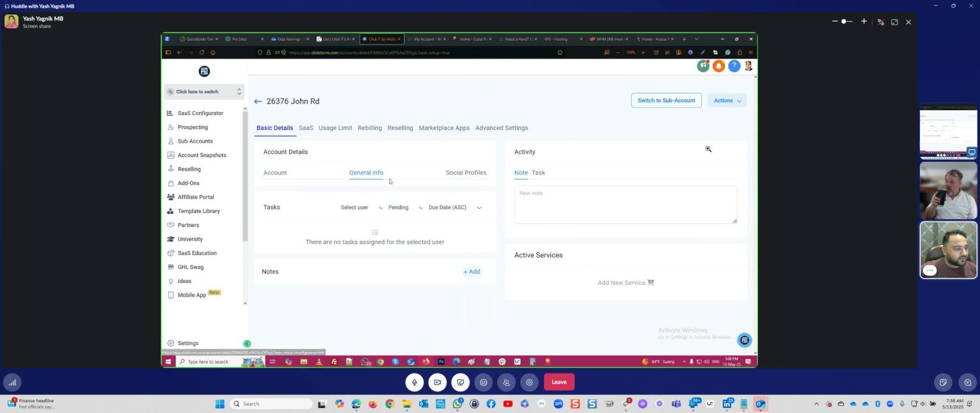Open the user avatar profile menu
This screenshot has width=980, height=413.
[748, 66]
